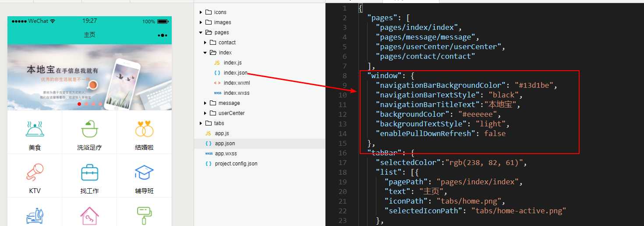Open index.json in the file tree
Screen dimensions: 644x226
point(235,73)
